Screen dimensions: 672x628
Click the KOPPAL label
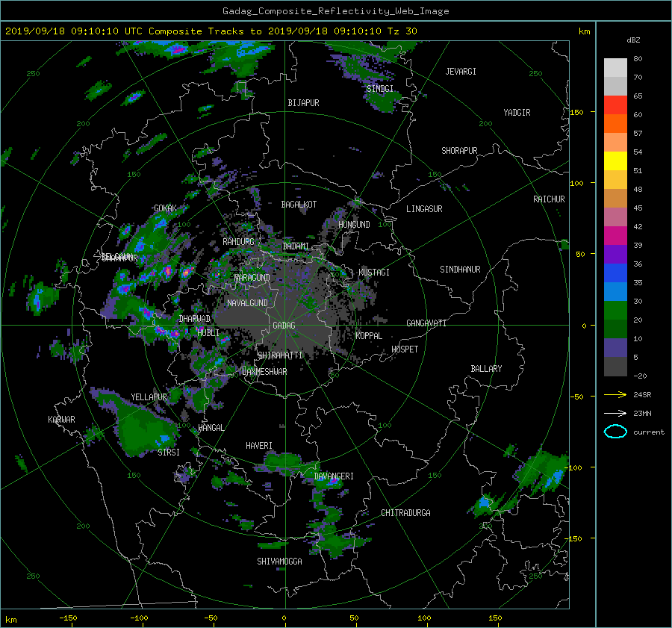click(x=369, y=336)
